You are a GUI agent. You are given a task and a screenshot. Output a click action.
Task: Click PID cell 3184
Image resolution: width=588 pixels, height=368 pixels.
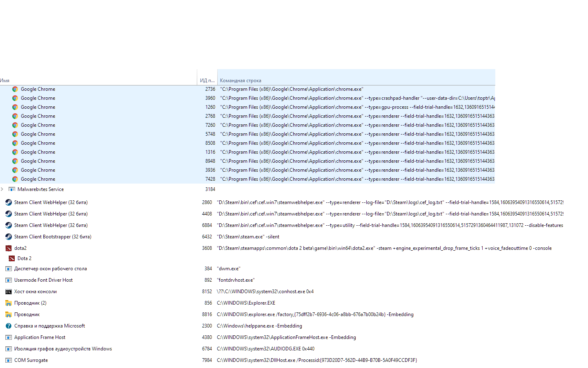click(x=210, y=189)
